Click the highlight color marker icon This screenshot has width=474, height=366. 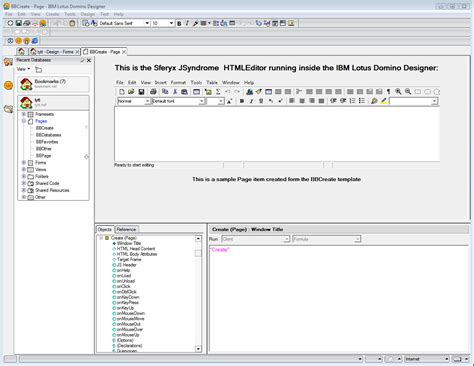384,101
